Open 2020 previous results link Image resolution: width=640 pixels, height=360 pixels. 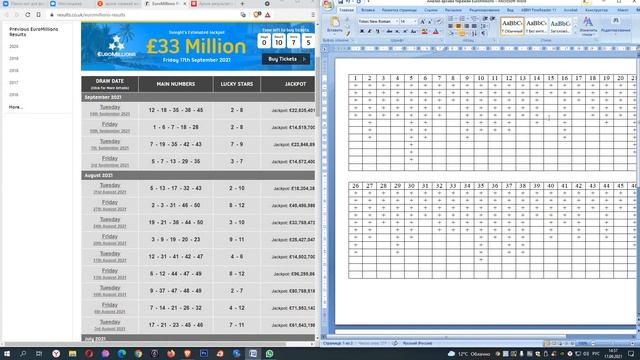(x=14, y=47)
